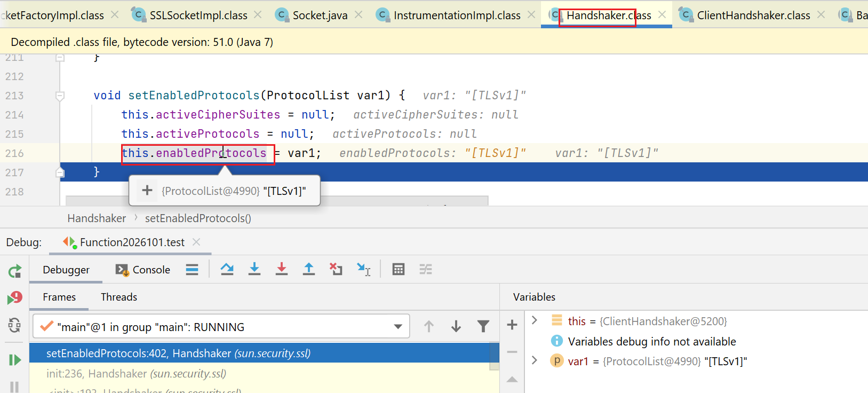Close the Function2026101.test debug session tab
Image resolution: width=868 pixels, height=393 pixels.
[x=196, y=242]
